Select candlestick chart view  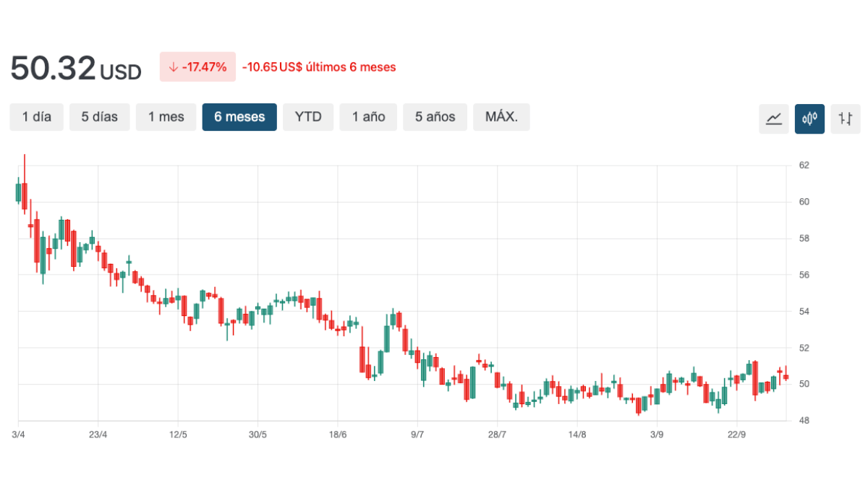(809, 119)
